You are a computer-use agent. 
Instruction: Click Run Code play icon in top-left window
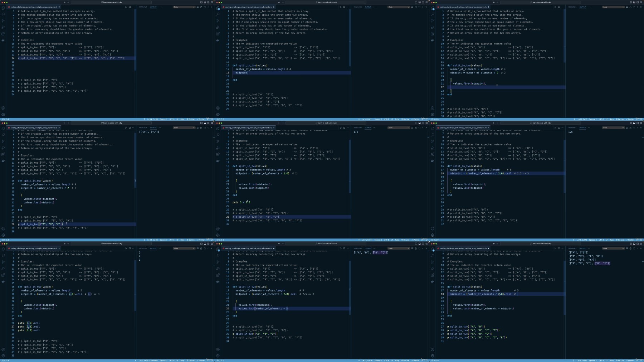pyautogui.click(x=126, y=7)
